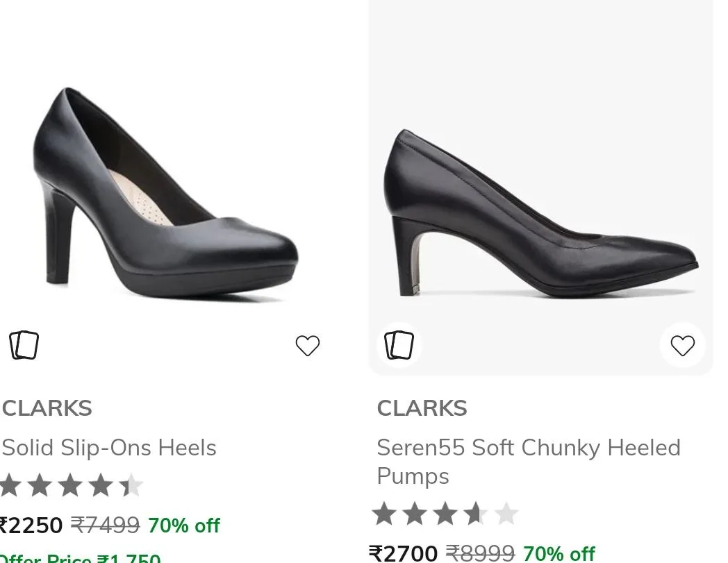Viewport: 728px width, 563px height.
Task: Check star rating of Solid Slip-Ons Heels
Action: (71, 485)
